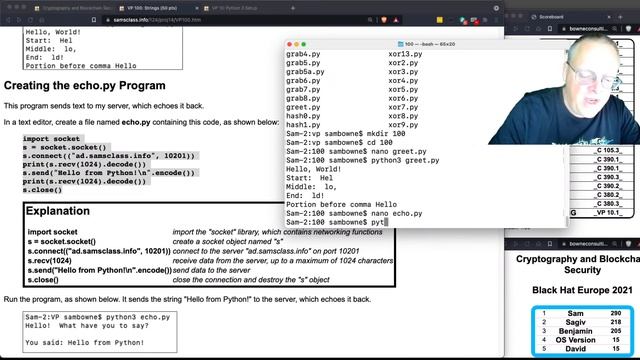Click Brave shield in lower-right browser window

tap(629, 244)
